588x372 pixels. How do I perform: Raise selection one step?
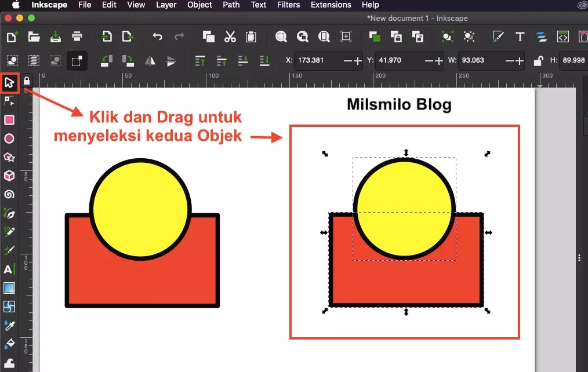click(x=222, y=61)
